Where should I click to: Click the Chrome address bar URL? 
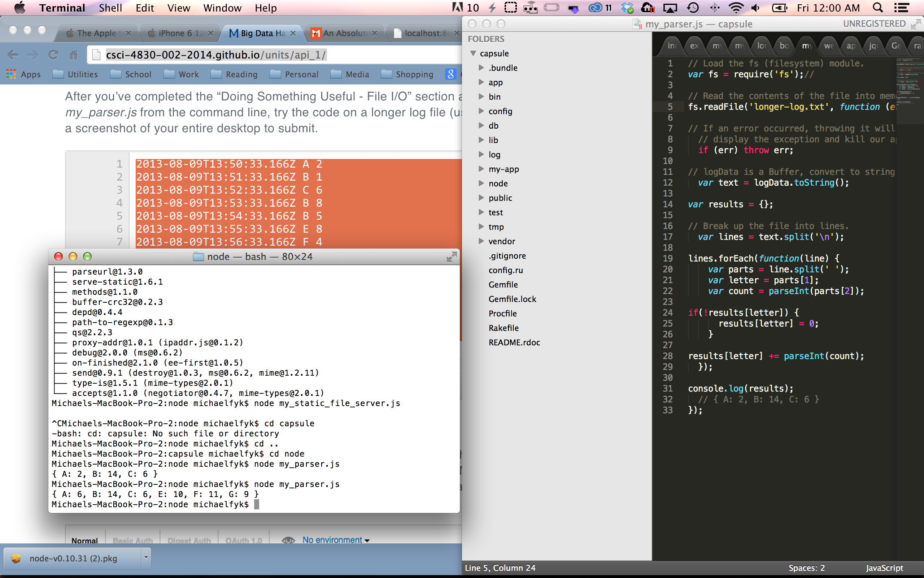point(216,55)
